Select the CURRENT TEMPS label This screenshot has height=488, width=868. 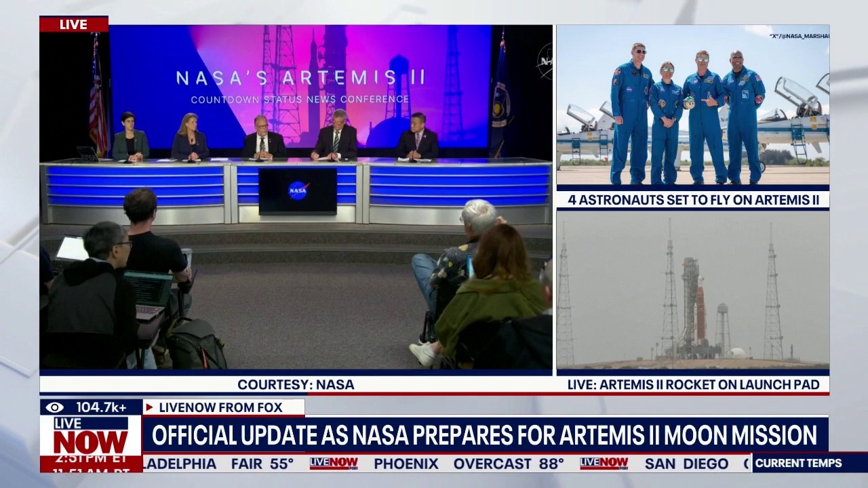798,464
